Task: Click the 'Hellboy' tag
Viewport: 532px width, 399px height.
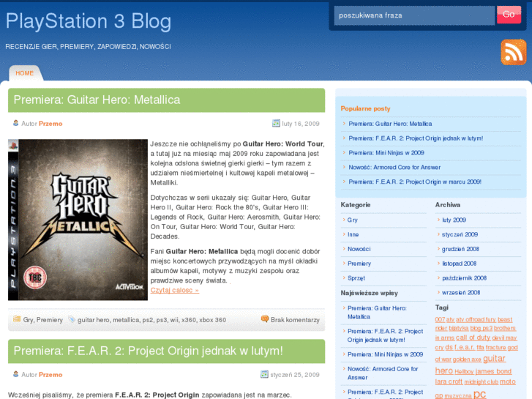Action: click(464, 372)
